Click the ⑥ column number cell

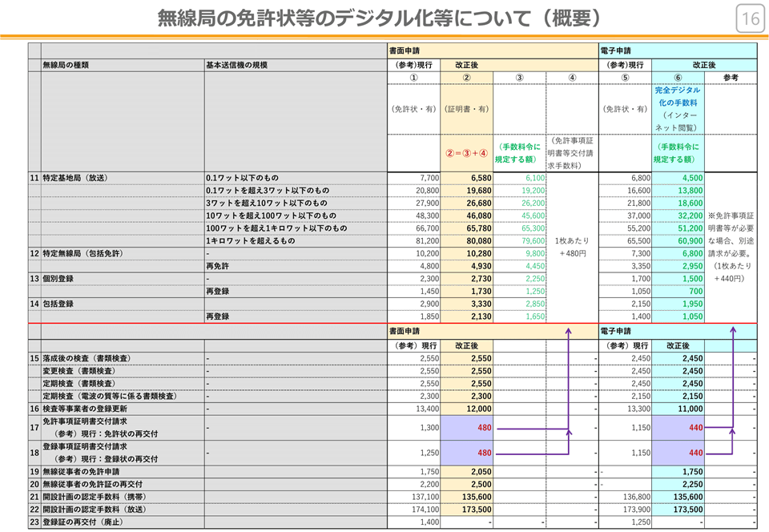(678, 78)
